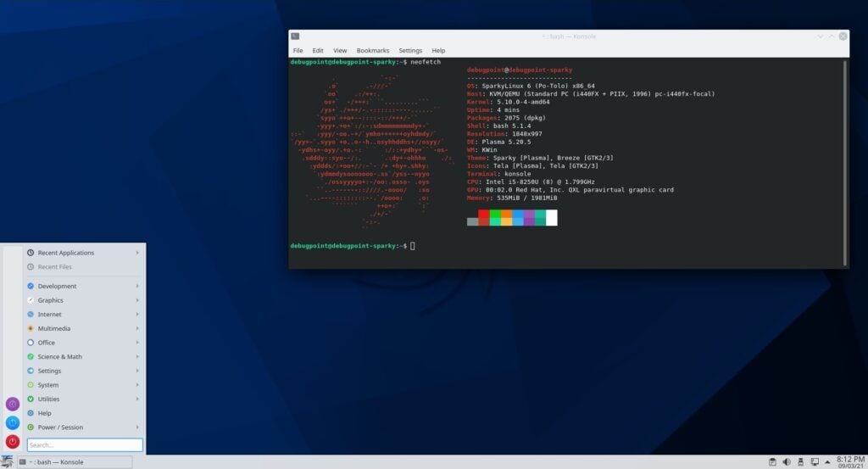The height and width of the screenshot is (469, 868).
Task: Click the 'Terminal: konsole' line
Action: tap(498, 174)
